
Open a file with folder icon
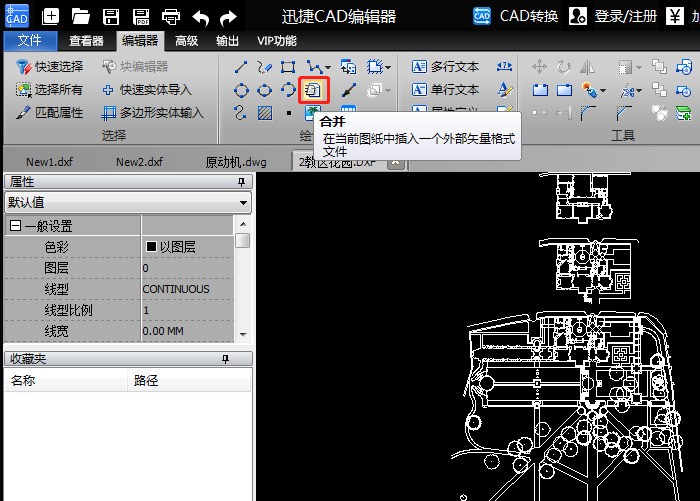[81, 17]
